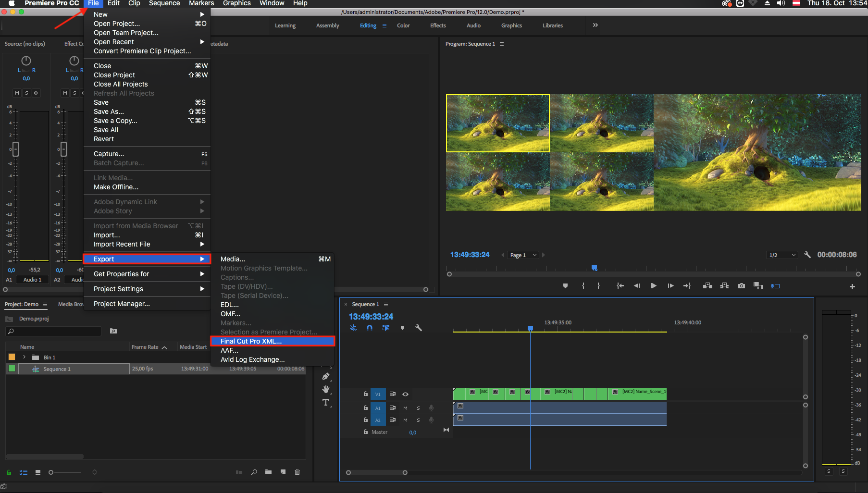Step forward one frame

(x=670, y=286)
